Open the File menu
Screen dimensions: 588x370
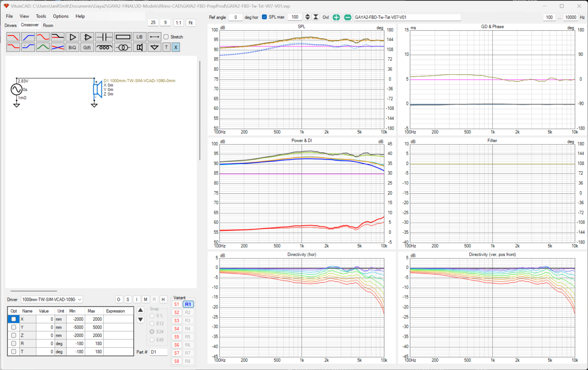tap(9, 16)
